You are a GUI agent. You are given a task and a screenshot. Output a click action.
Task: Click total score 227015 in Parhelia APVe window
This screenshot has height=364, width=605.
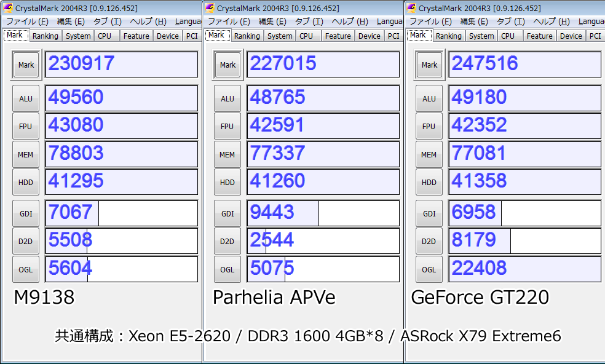click(323, 65)
